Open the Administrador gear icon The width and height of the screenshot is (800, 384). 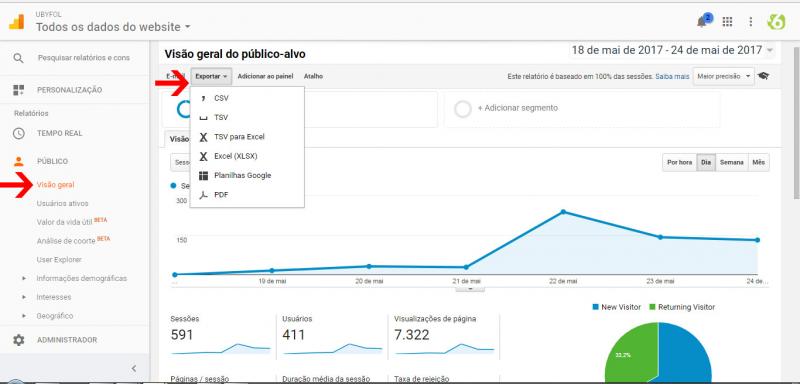18,340
